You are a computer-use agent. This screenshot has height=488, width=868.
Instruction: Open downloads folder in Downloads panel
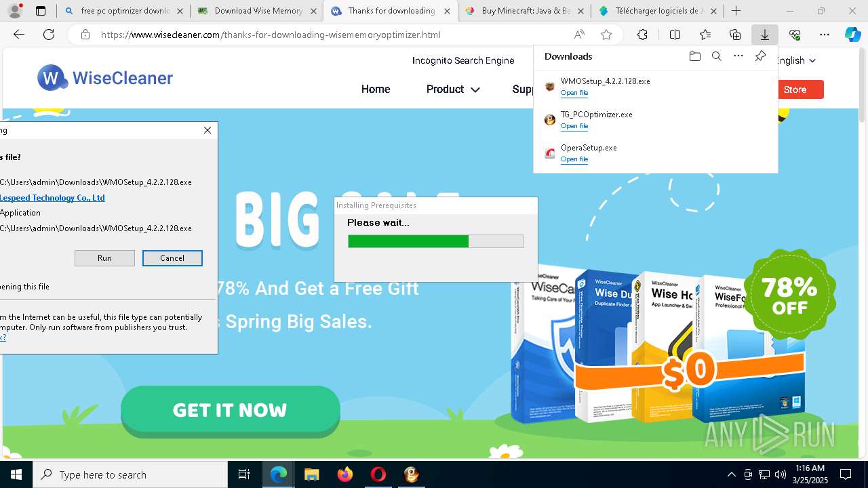point(694,56)
